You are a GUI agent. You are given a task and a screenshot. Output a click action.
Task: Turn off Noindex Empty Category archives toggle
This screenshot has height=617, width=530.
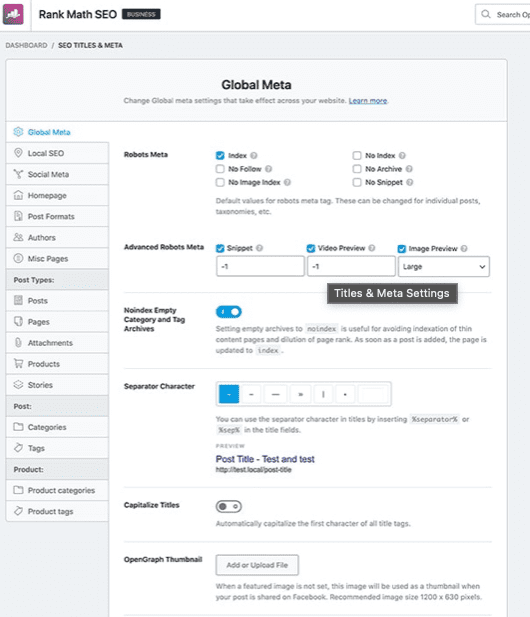tap(229, 312)
